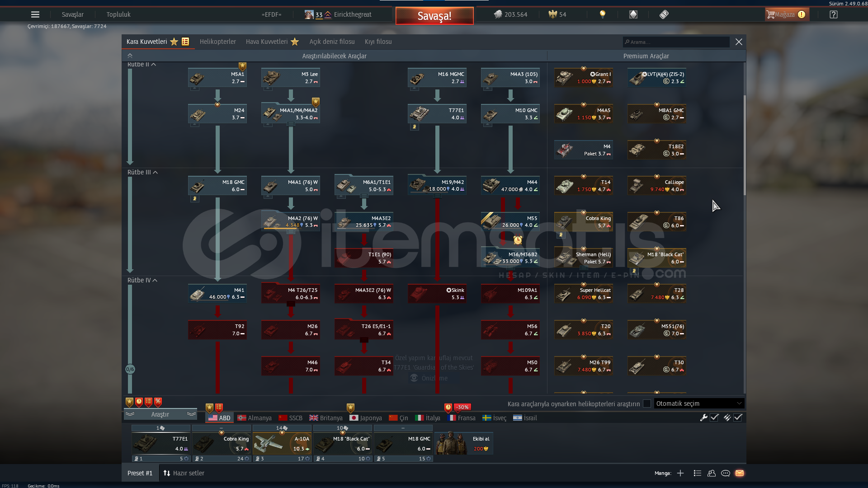Click the lightbulb icon in top bar
Image resolution: width=868 pixels, height=488 pixels.
click(x=602, y=14)
